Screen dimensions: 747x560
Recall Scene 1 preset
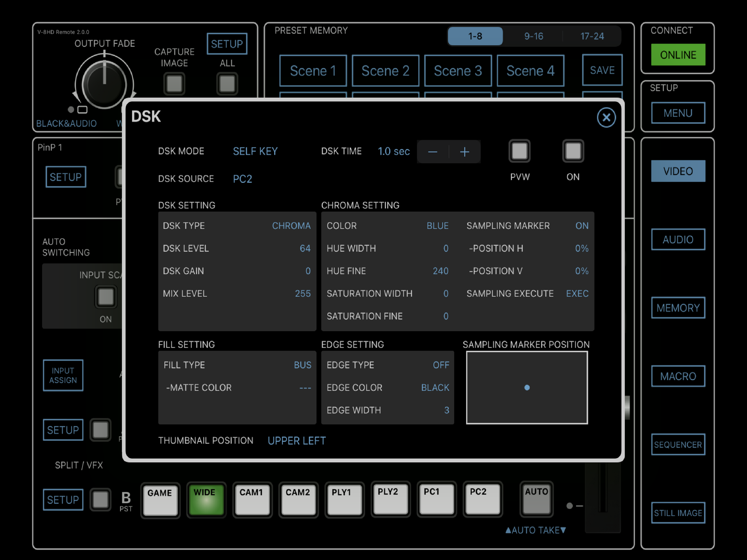[x=313, y=71]
